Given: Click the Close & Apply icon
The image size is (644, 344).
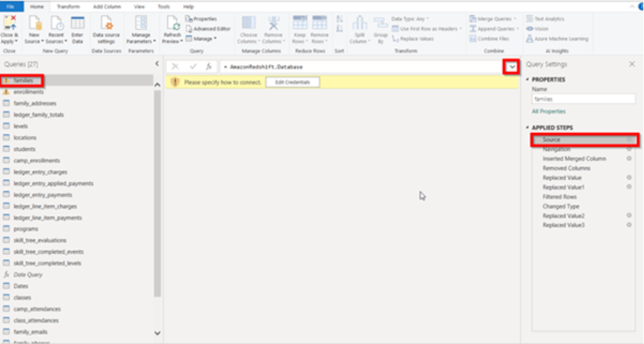Looking at the screenshot, I should (x=9, y=23).
